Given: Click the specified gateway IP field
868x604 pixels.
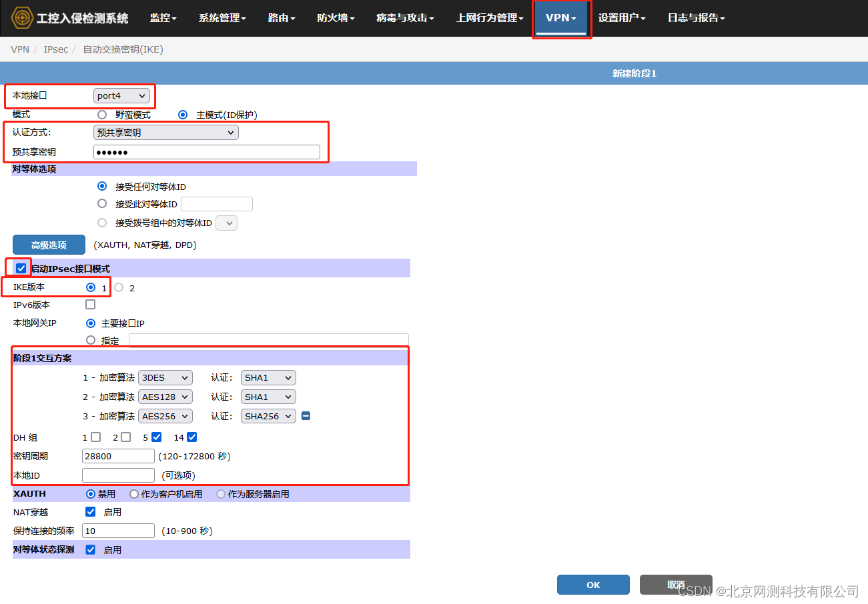Looking at the screenshot, I should click(269, 340).
